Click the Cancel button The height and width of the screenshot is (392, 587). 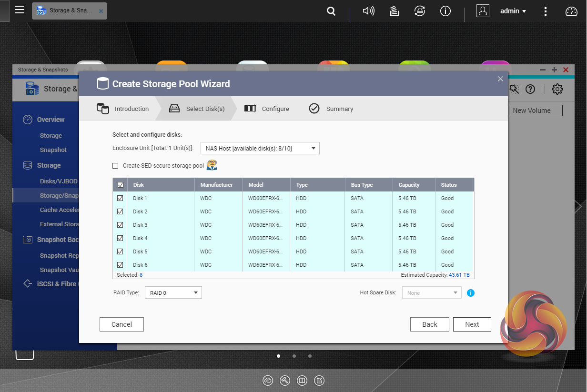(121, 324)
